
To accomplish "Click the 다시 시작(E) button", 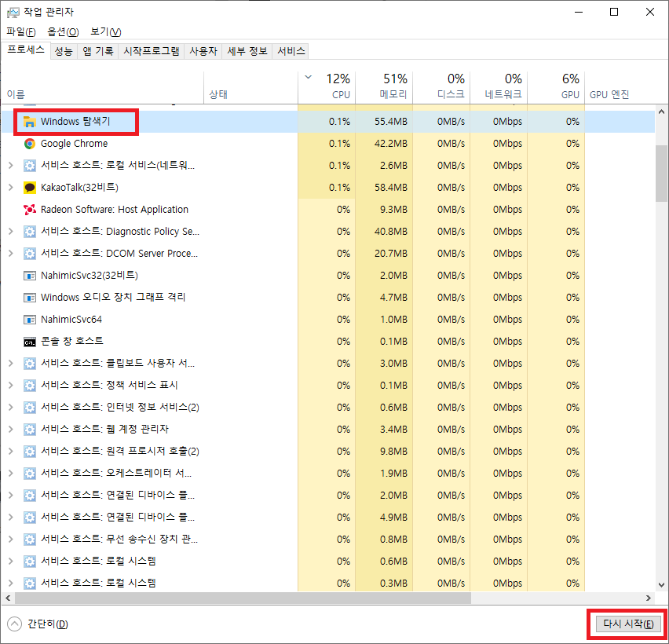I will click(x=628, y=624).
